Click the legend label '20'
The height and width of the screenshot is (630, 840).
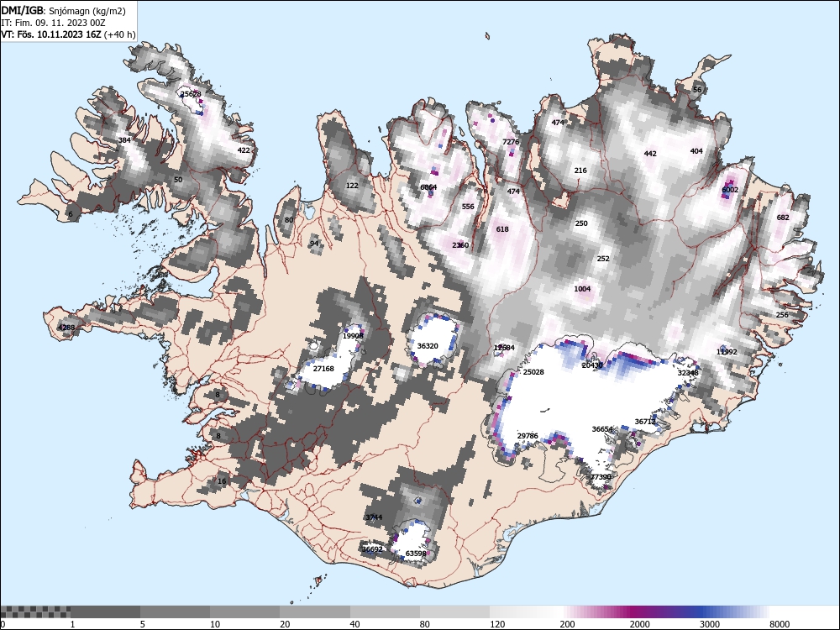click(x=285, y=624)
